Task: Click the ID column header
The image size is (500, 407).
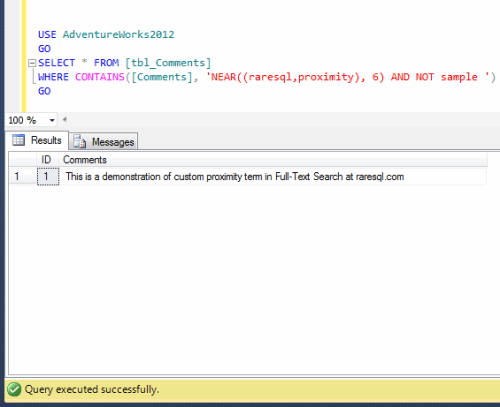Action: (47, 160)
